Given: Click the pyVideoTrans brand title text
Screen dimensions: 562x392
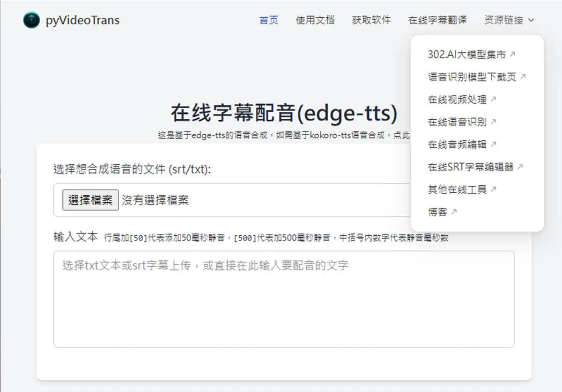Looking at the screenshot, I should tap(83, 21).
